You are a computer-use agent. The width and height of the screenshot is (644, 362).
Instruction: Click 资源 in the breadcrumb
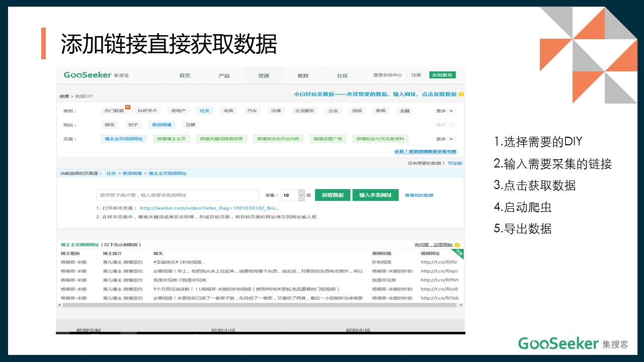64,96
